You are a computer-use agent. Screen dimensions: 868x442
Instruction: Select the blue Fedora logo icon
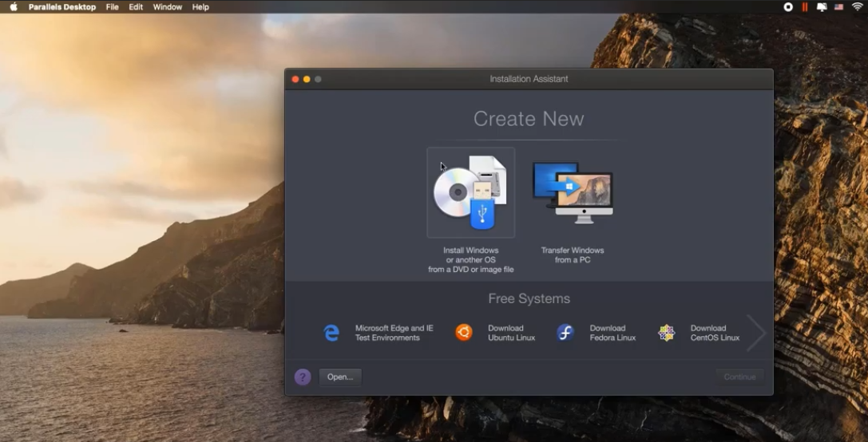coord(565,333)
